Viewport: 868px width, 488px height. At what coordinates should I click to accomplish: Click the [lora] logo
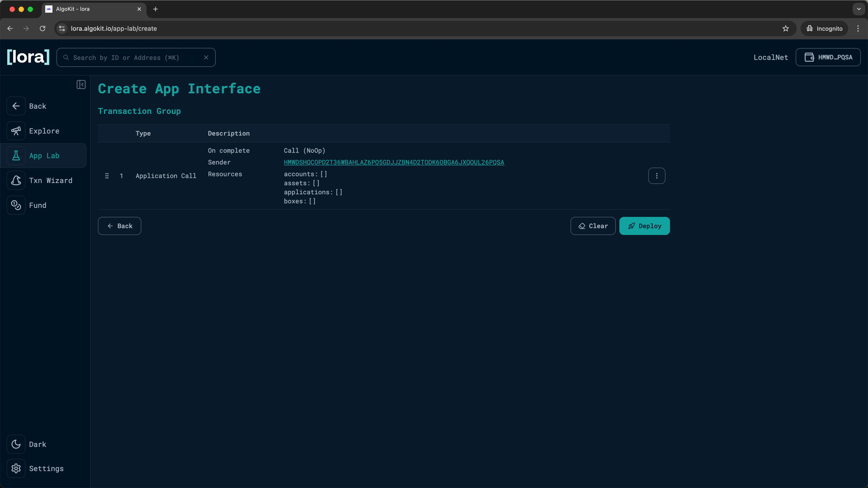[x=28, y=57]
